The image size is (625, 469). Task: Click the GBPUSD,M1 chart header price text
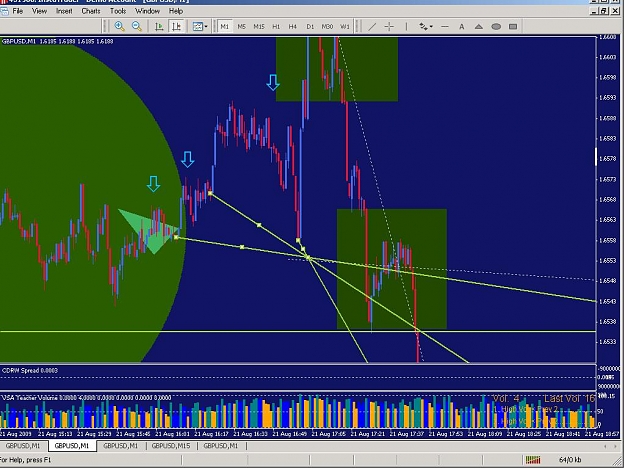57,41
